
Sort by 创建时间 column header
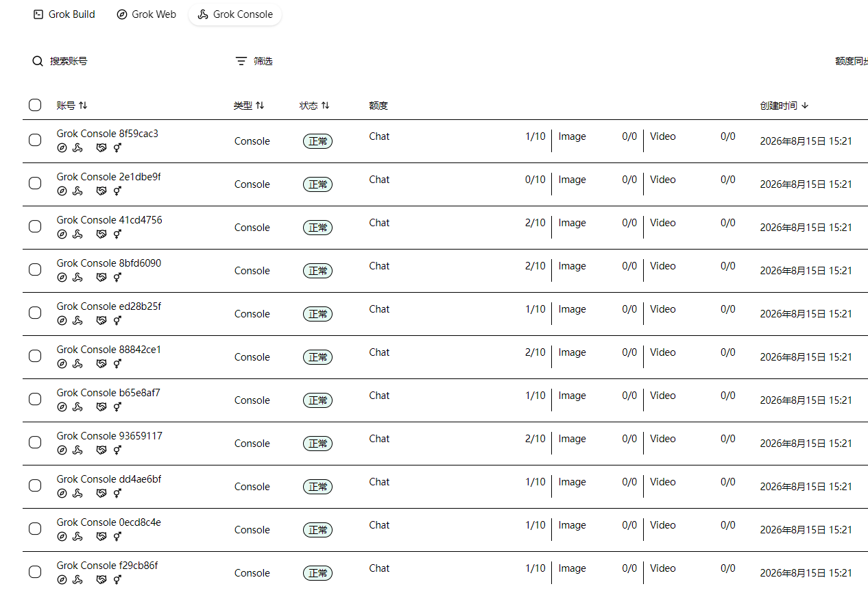784,106
